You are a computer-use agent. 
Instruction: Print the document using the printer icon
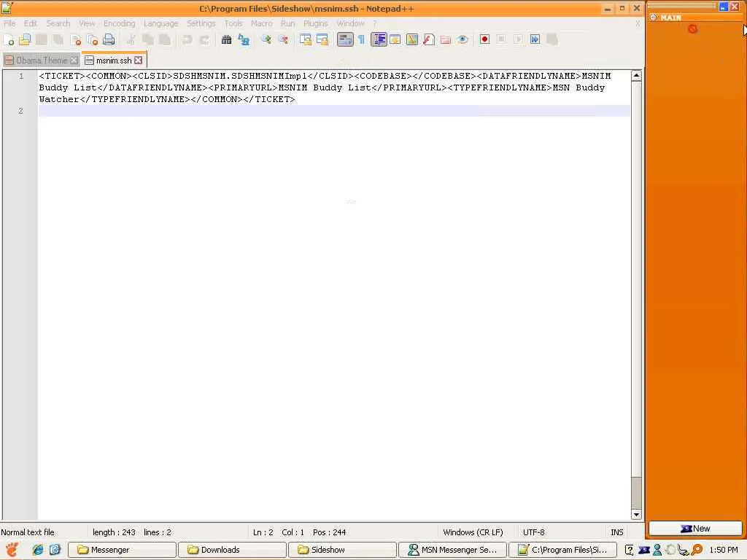tap(109, 39)
